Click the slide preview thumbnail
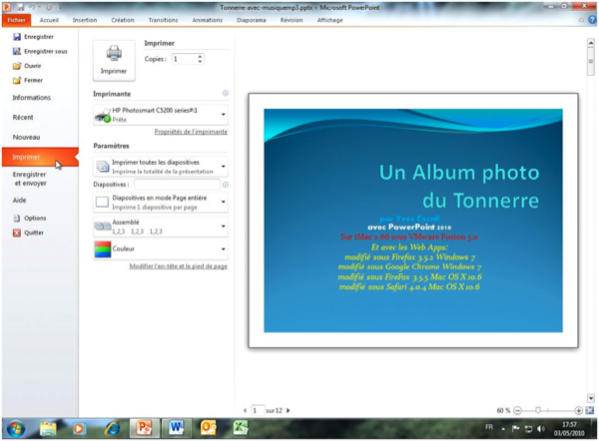 point(413,220)
